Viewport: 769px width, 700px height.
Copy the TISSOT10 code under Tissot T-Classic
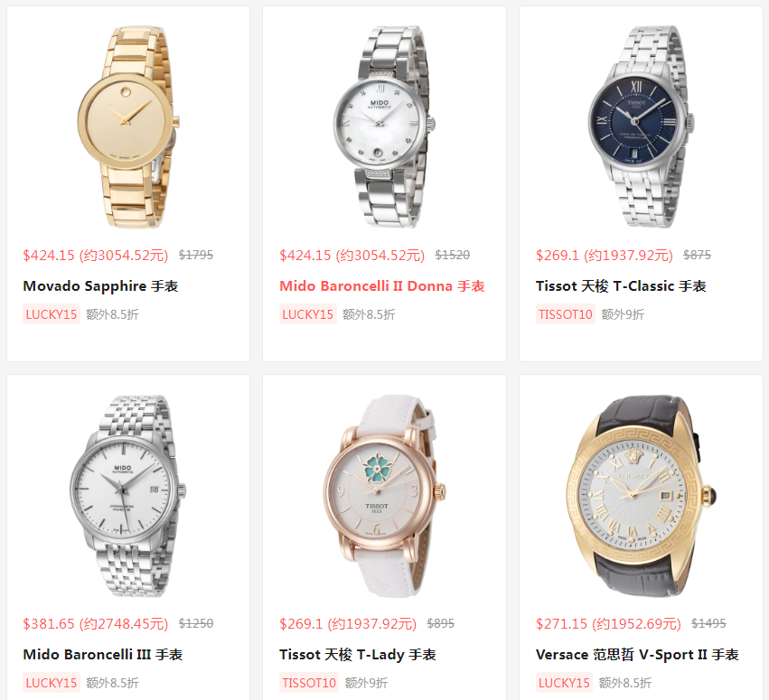coord(566,314)
